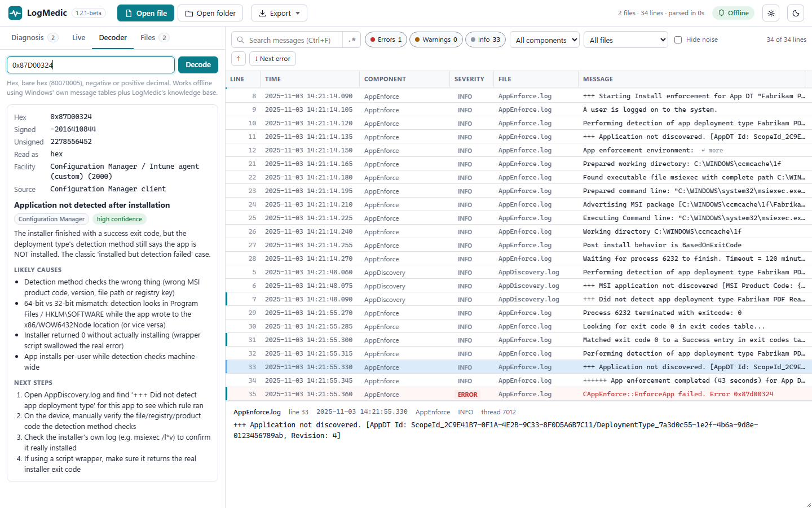Enable the Hide noise checkbox
Viewport: 812px width, 508px height.
coord(678,40)
